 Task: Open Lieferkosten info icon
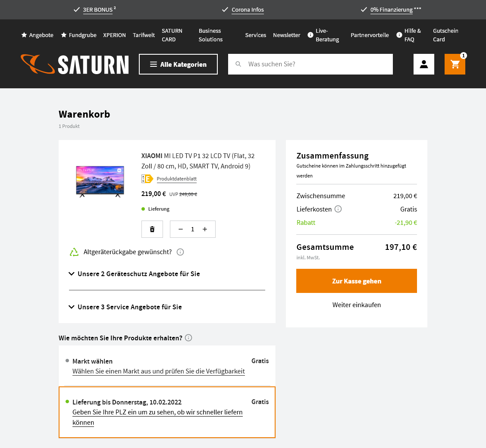(338, 209)
